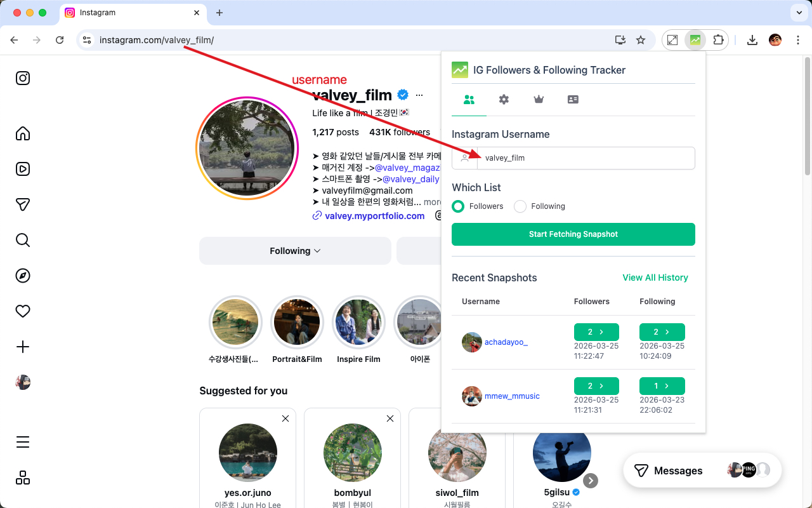
Task: Create new post with plus icon
Action: (x=23, y=347)
